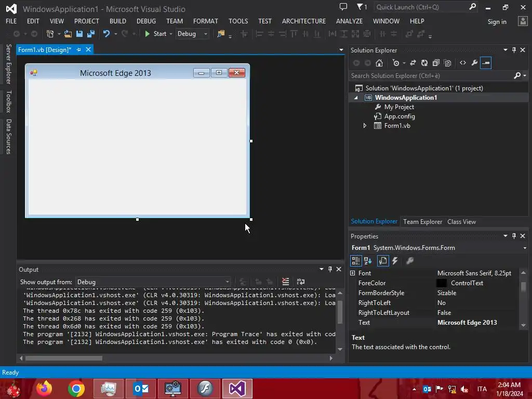Click the Solution Explorer Home icon
532x399 pixels.
[x=379, y=63]
